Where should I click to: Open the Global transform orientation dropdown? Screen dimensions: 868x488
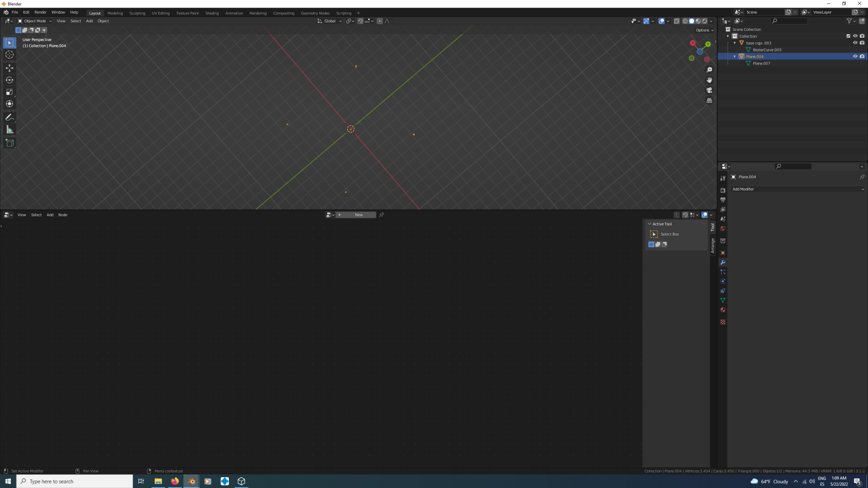pyautogui.click(x=329, y=21)
